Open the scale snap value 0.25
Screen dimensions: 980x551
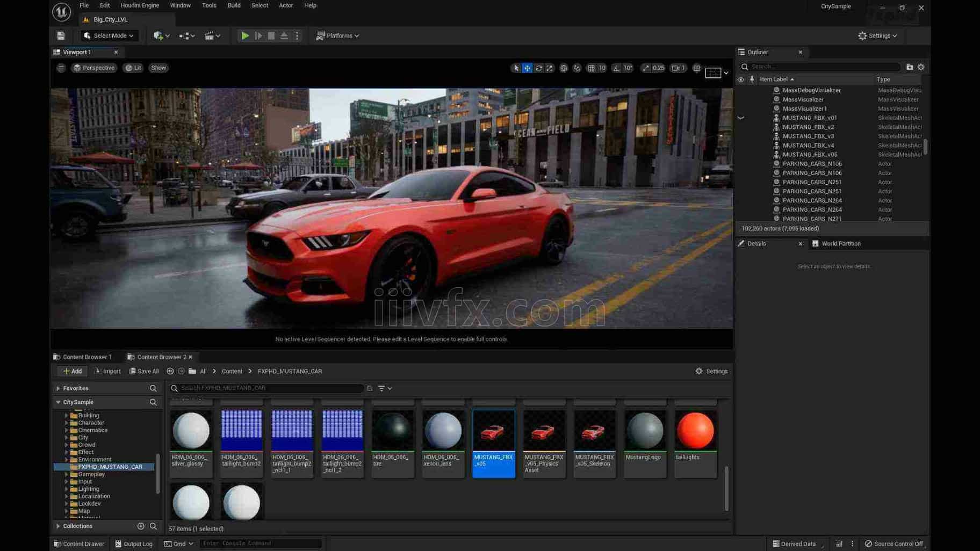click(x=658, y=68)
